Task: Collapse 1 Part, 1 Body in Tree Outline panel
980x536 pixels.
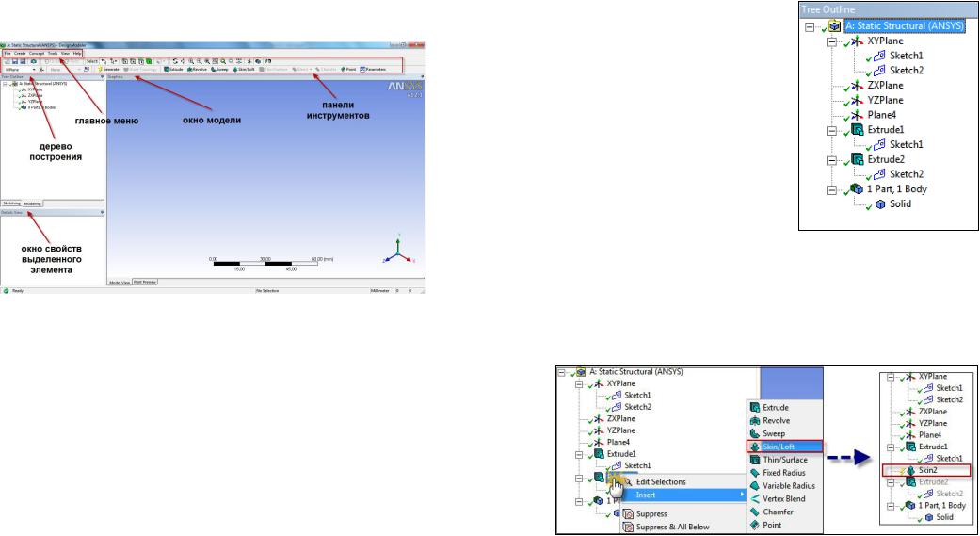Action: pos(832,190)
